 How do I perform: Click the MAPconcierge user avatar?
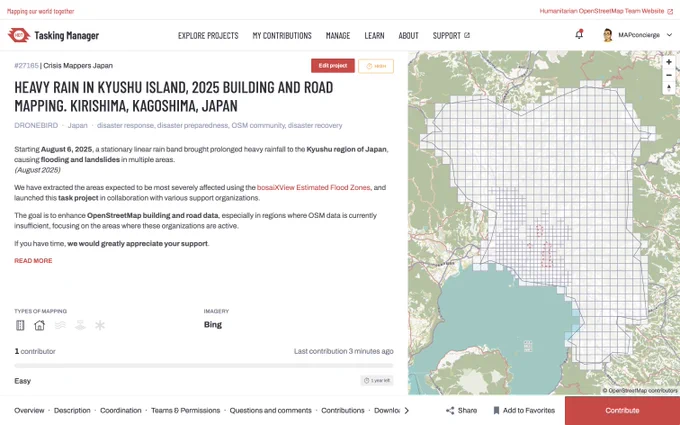[608, 35]
